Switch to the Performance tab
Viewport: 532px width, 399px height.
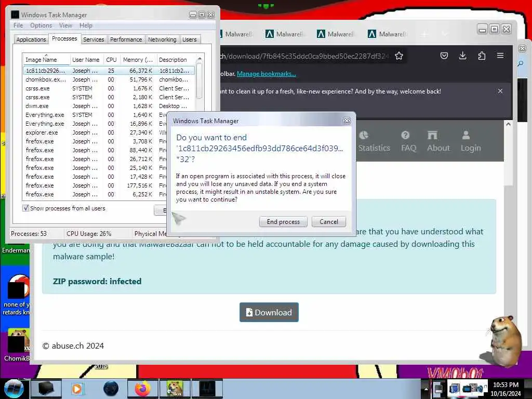pos(126,39)
